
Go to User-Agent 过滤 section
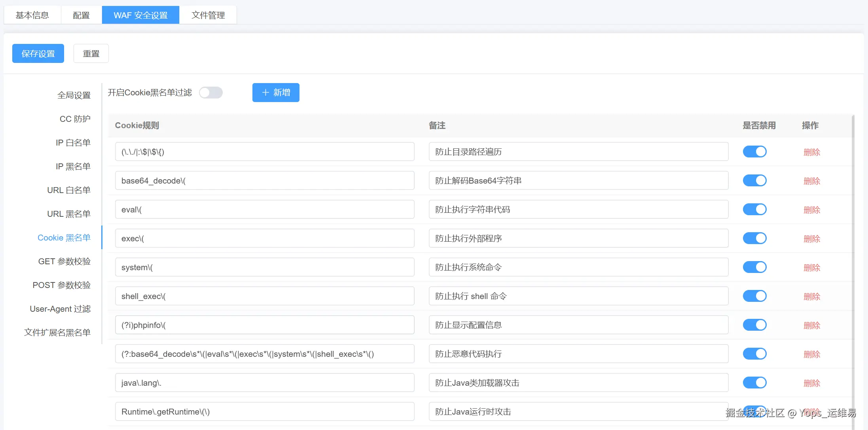(x=60, y=309)
